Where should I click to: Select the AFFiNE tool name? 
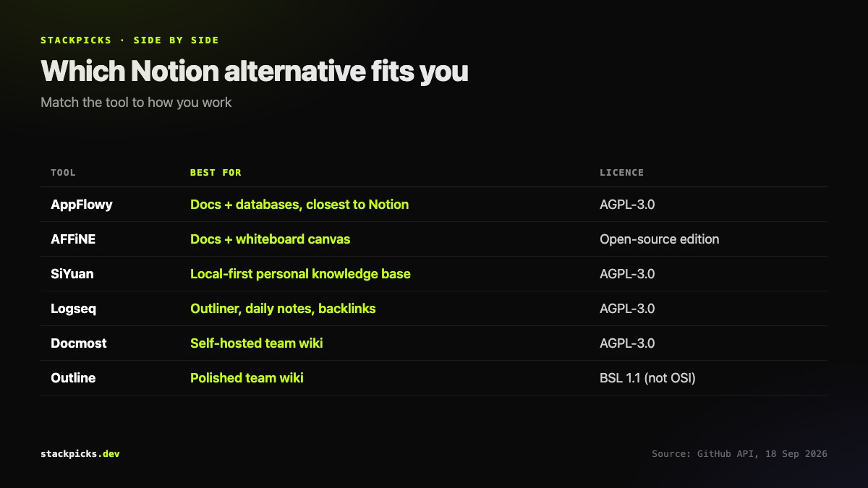(x=73, y=239)
